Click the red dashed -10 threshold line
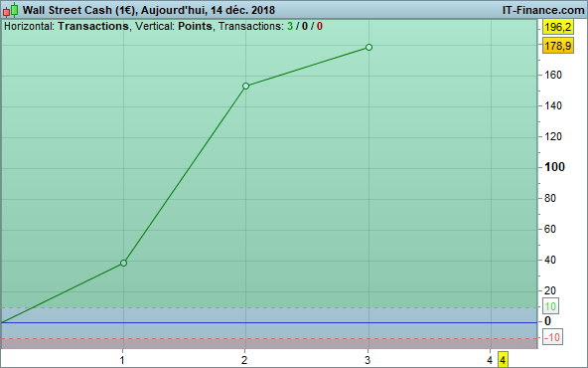 (269, 339)
